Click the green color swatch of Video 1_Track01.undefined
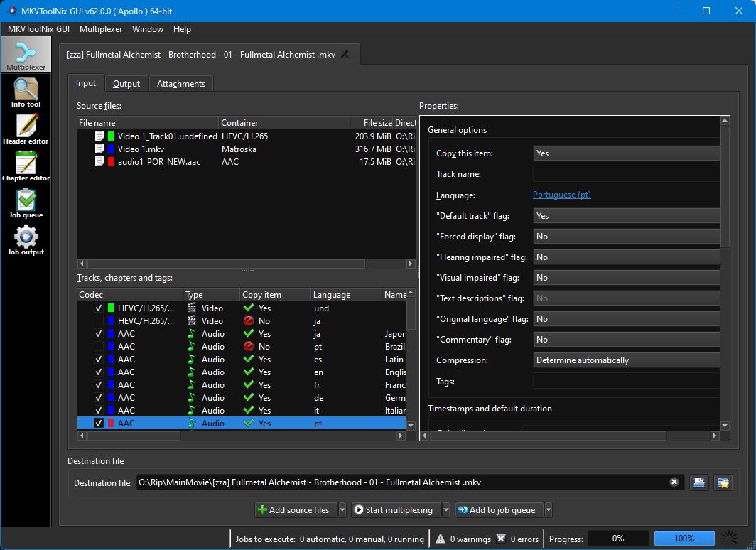The width and height of the screenshot is (756, 550). (110, 136)
